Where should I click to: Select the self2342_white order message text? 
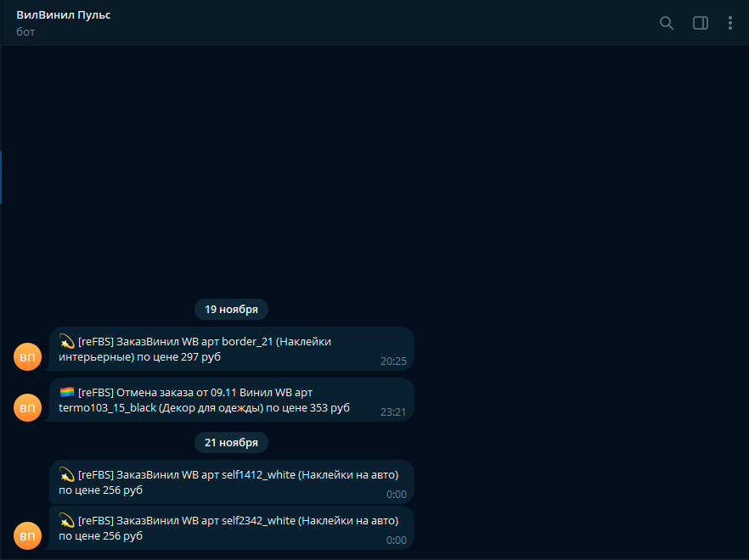coord(229,528)
